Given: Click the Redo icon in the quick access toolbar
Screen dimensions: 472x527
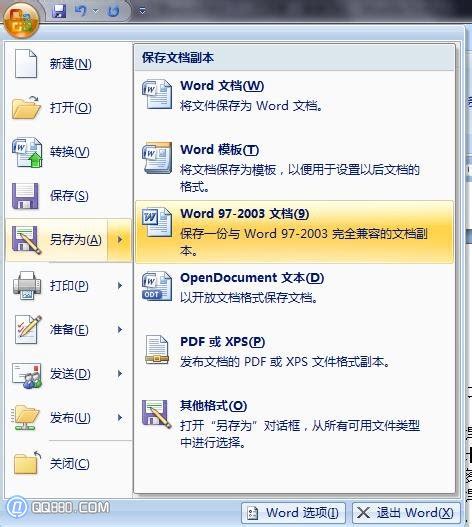Looking at the screenshot, I should click(x=113, y=11).
